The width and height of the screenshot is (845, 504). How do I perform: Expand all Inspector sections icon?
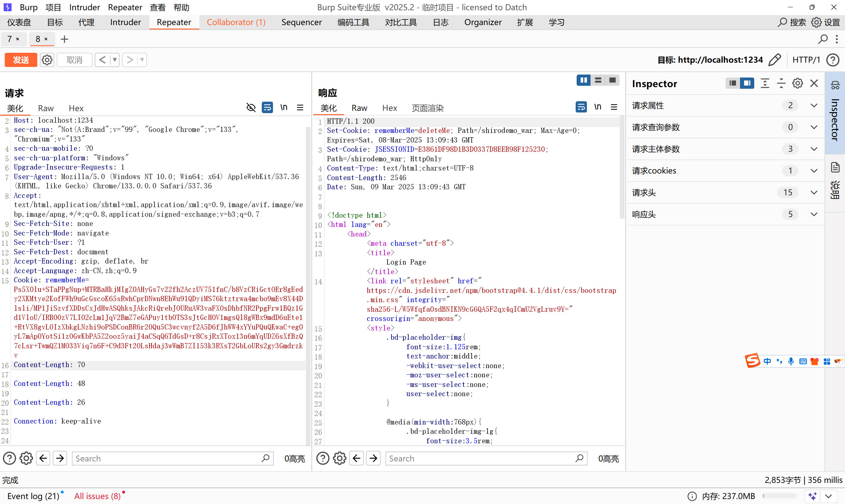[765, 83]
